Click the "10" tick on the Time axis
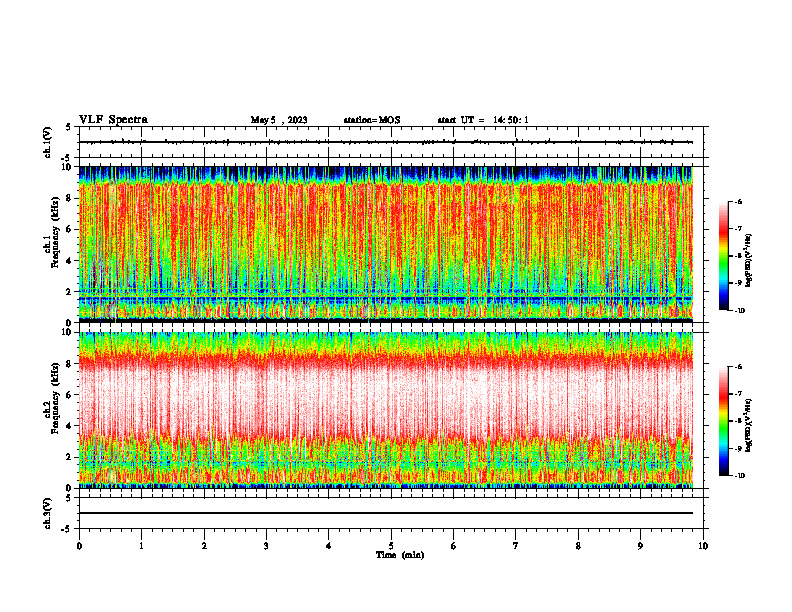The width and height of the screenshot is (792, 612). [703, 546]
